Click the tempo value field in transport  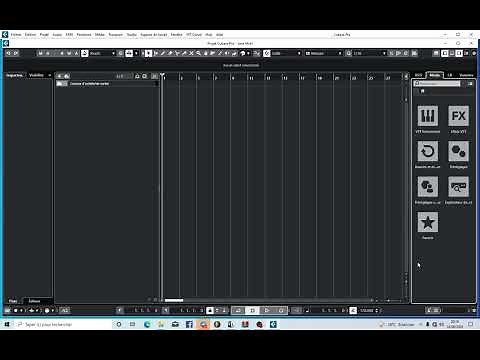pos(367,310)
